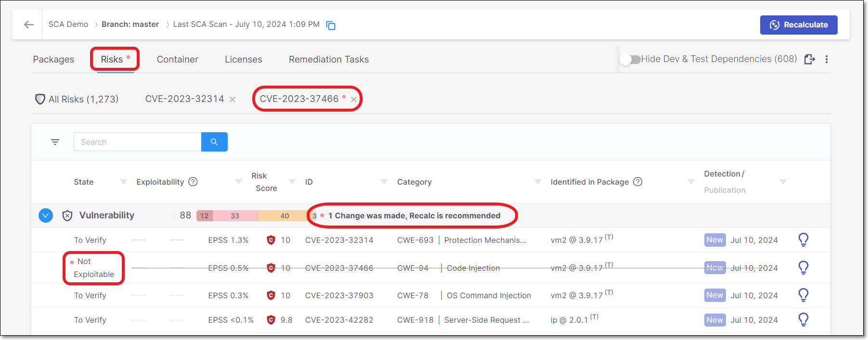
Task: Go to Remediation Tasks tab
Action: click(x=329, y=59)
